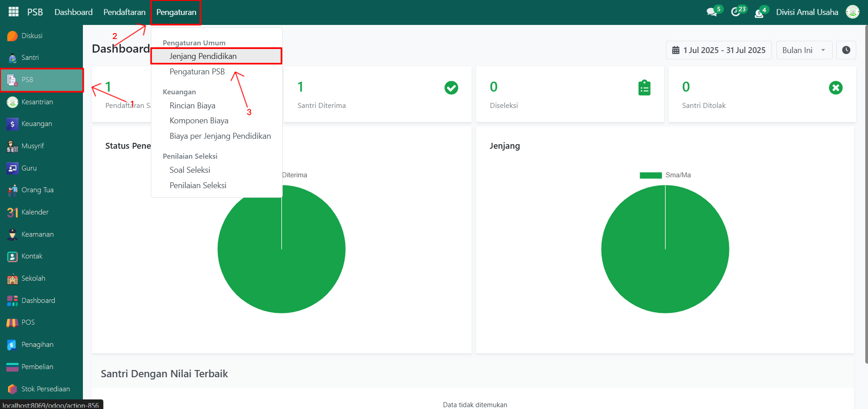Open the chat messages icon in navbar

(x=712, y=12)
